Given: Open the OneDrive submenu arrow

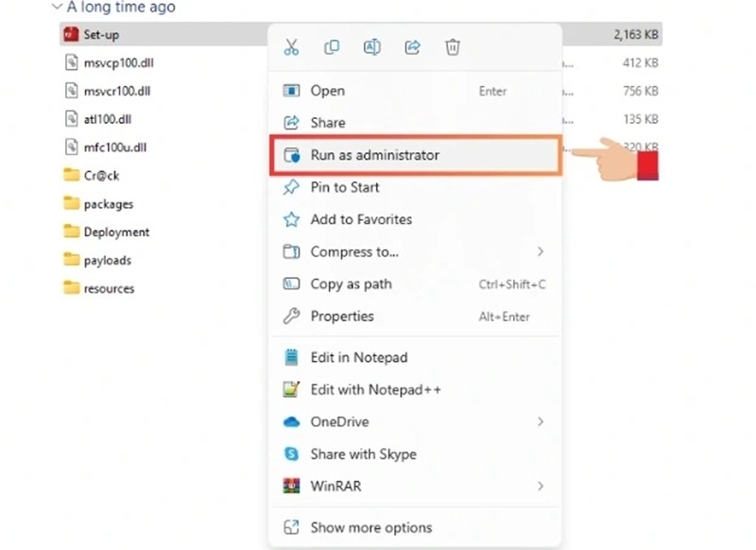Looking at the screenshot, I should [x=540, y=421].
